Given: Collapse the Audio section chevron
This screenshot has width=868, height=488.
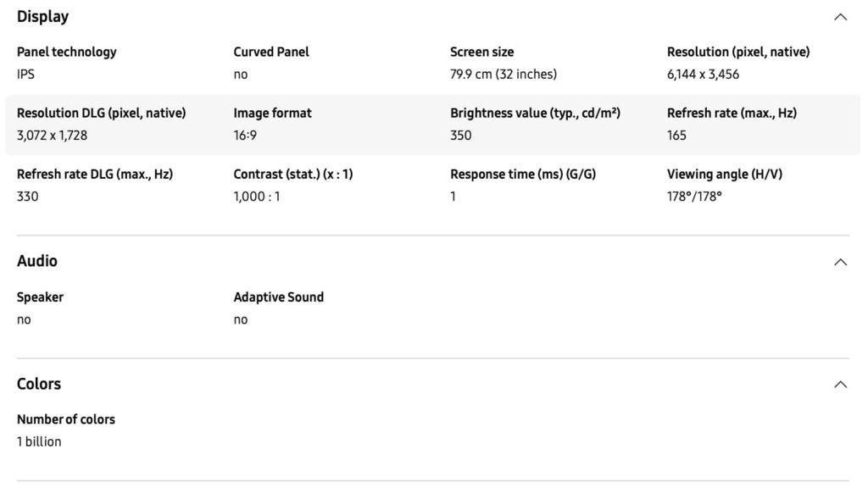Looking at the screenshot, I should [840, 262].
